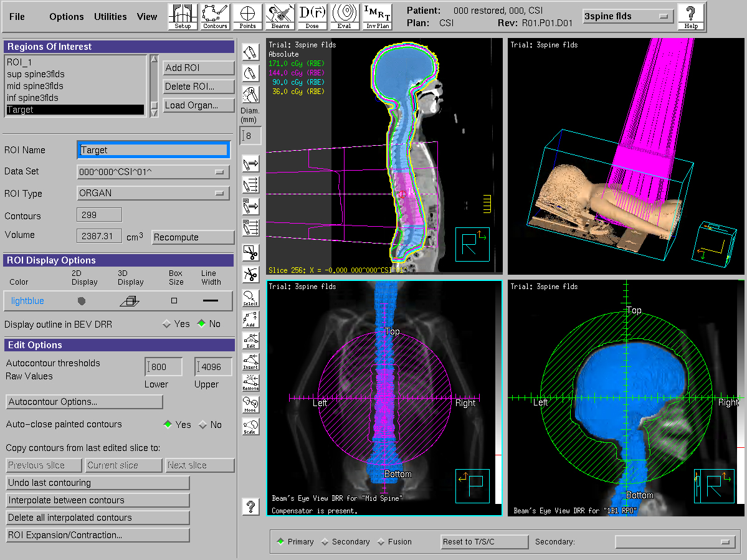The width and height of the screenshot is (747, 560).
Task: Activate the Move contour tool
Action: coord(250,405)
